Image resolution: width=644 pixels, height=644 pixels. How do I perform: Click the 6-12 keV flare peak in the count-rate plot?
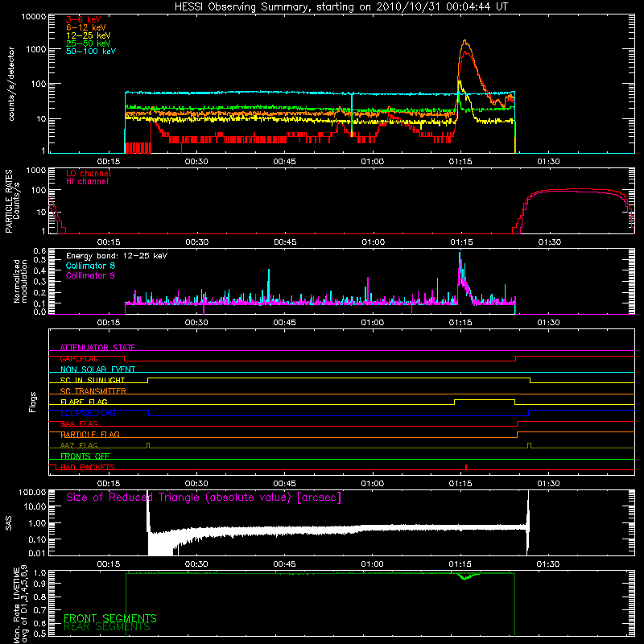click(x=464, y=41)
